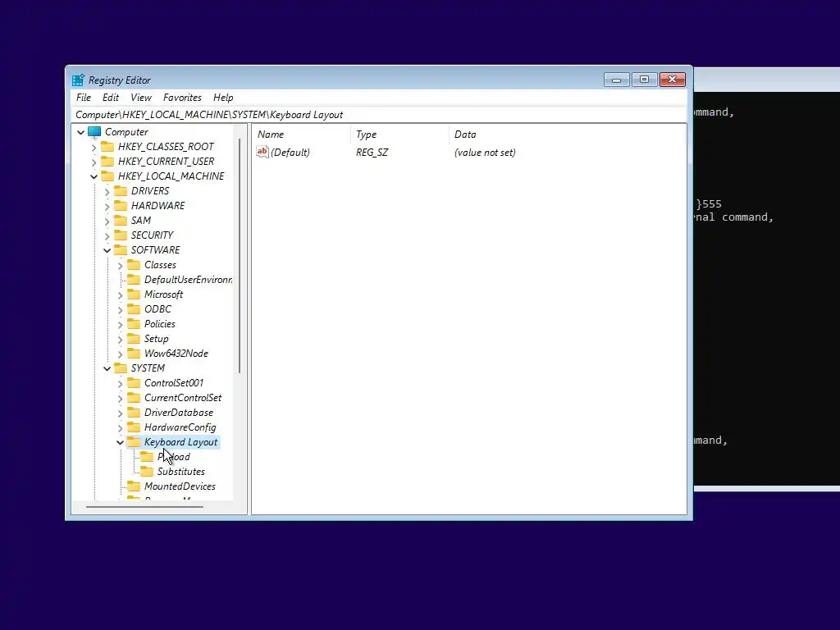Select the MountedDevices key
The height and width of the screenshot is (630, 840).
180,486
